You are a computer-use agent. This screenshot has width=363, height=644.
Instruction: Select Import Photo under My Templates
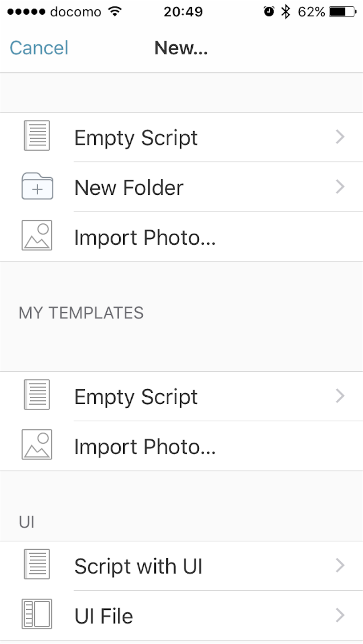pyautogui.click(x=145, y=447)
